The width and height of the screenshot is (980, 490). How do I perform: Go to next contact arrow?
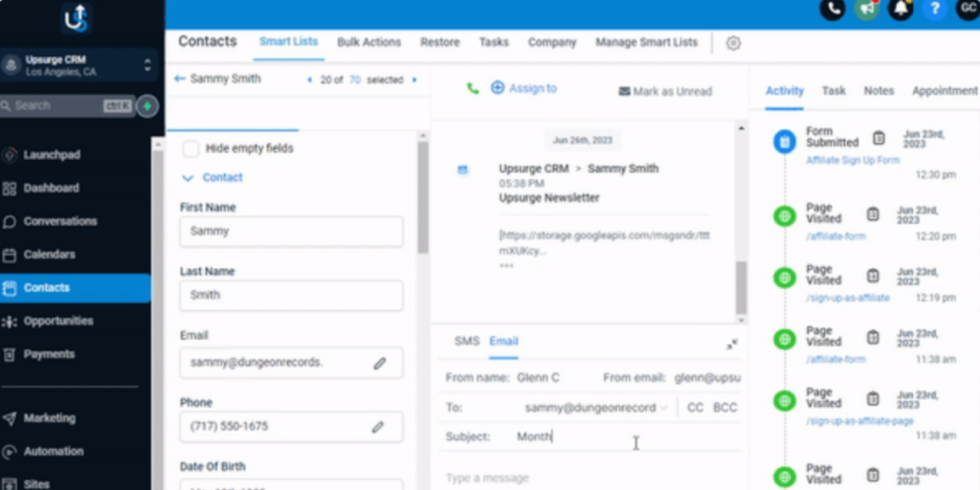pos(414,80)
